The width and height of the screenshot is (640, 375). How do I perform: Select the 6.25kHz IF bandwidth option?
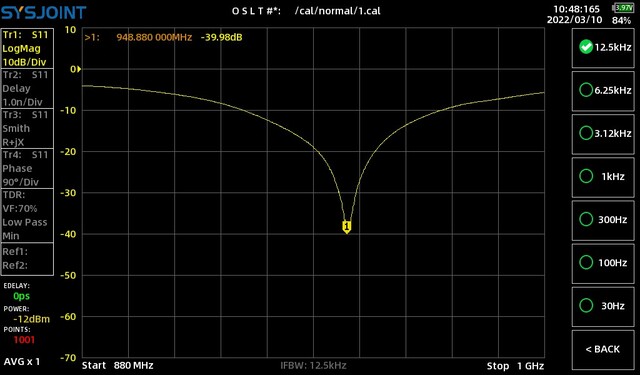click(x=603, y=91)
